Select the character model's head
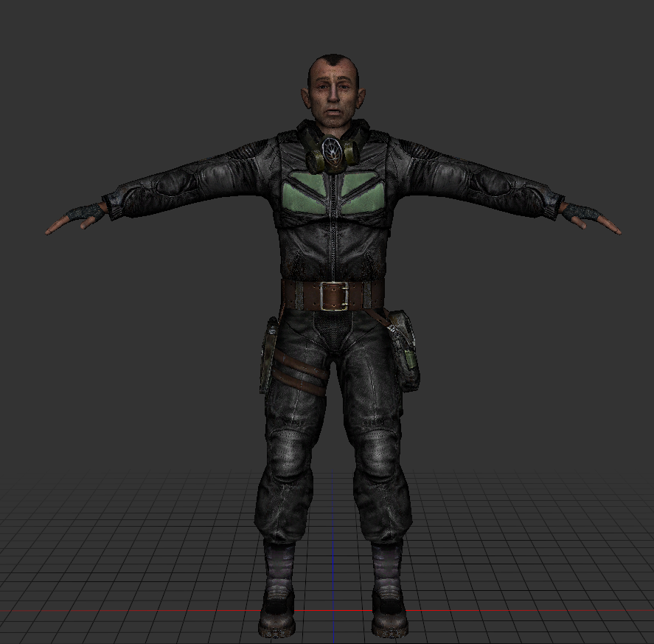The image size is (654, 644). [333, 90]
